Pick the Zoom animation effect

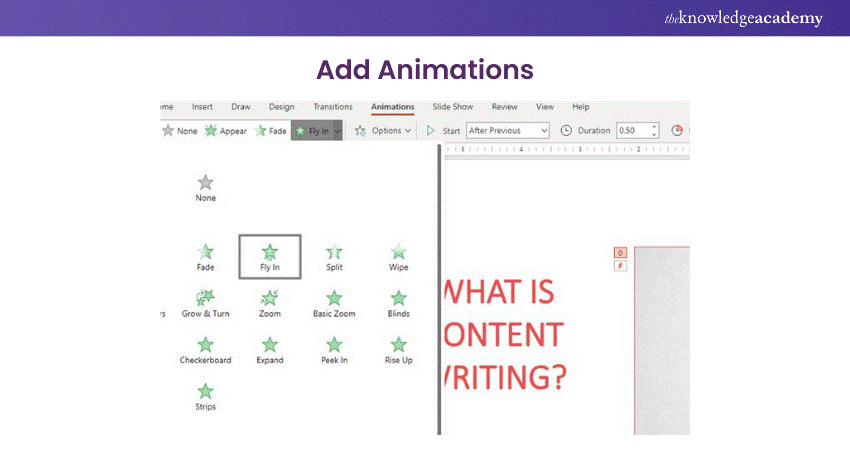click(x=269, y=301)
